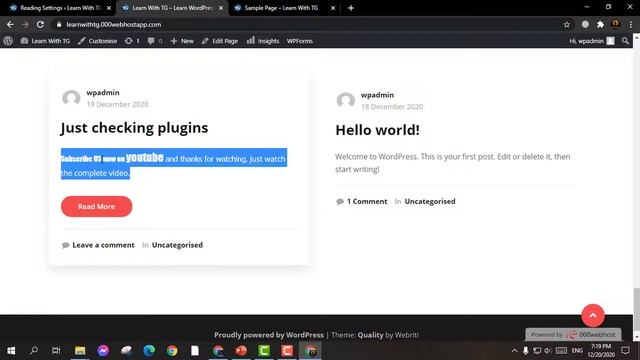Switch to Sample Page tab
This screenshot has width=640, height=360.
[x=285, y=8]
